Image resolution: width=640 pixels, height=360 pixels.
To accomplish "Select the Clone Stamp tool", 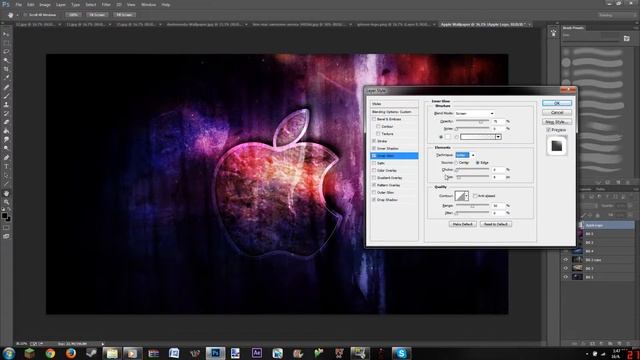I will [6, 104].
